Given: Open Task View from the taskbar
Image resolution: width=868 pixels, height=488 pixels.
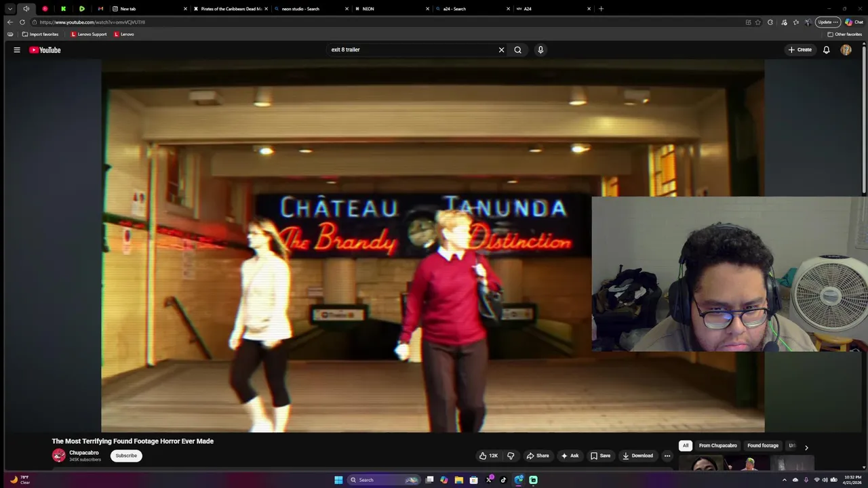Looking at the screenshot, I should [429, 480].
